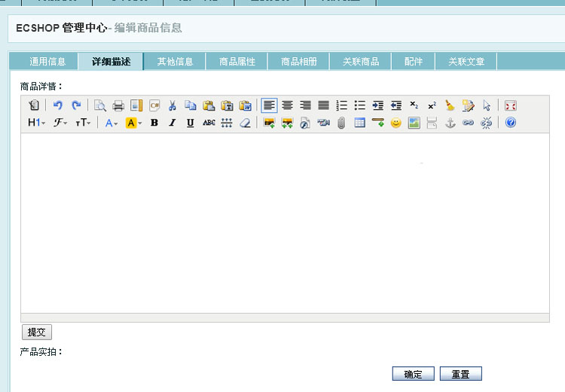Select all with cursor icon
Screen dimensions: 565x392
487,105
